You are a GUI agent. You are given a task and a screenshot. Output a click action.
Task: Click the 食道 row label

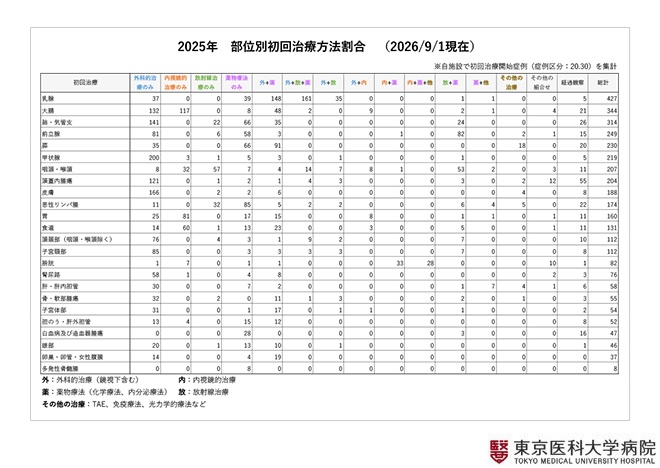(x=48, y=228)
